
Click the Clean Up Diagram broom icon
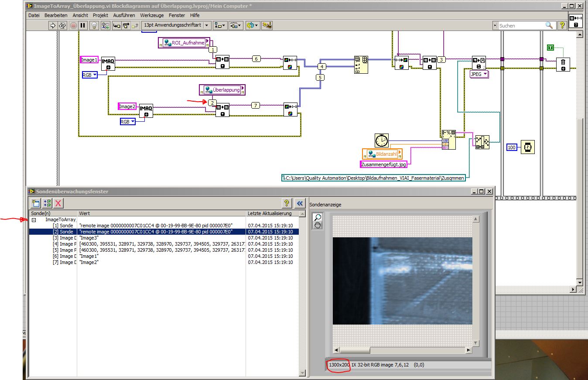pos(267,25)
